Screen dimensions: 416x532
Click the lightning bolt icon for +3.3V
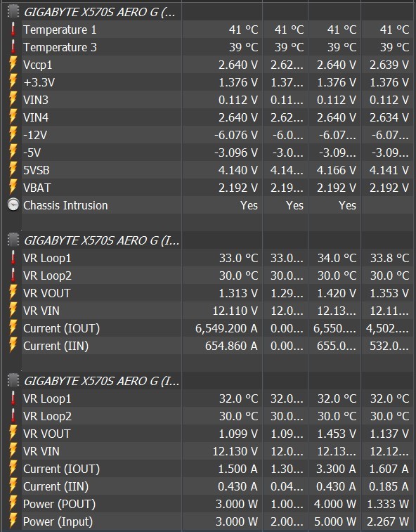[13, 82]
